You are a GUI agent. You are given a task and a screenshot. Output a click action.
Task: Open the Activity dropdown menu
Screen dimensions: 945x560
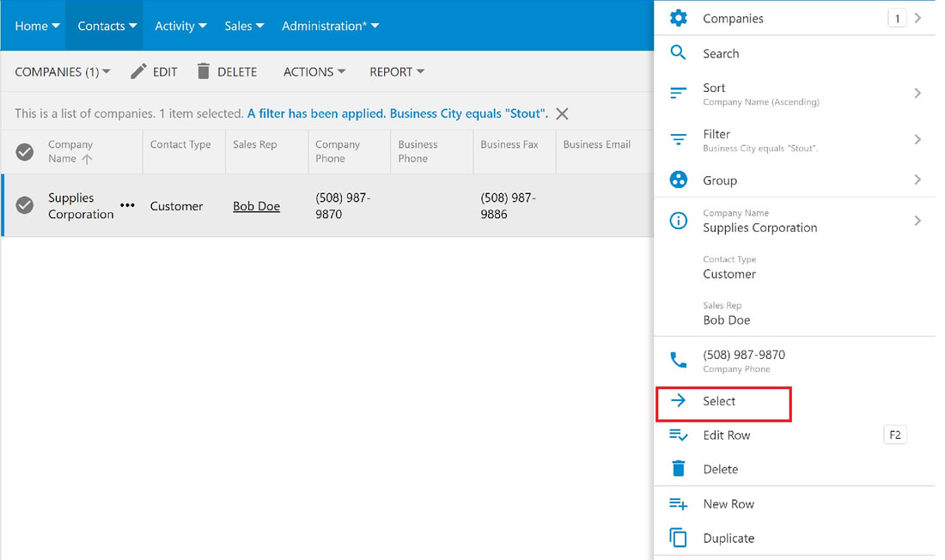click(180, 26)
